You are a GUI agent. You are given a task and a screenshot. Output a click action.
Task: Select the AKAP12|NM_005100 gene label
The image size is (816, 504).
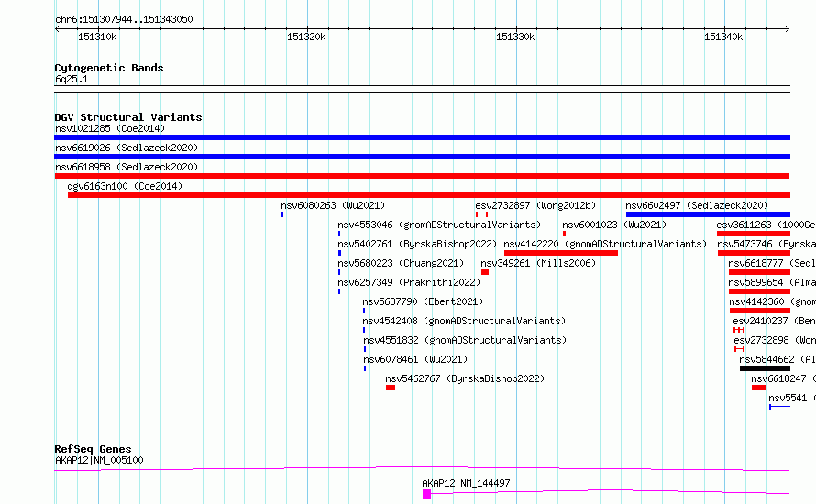click(99, 460)
